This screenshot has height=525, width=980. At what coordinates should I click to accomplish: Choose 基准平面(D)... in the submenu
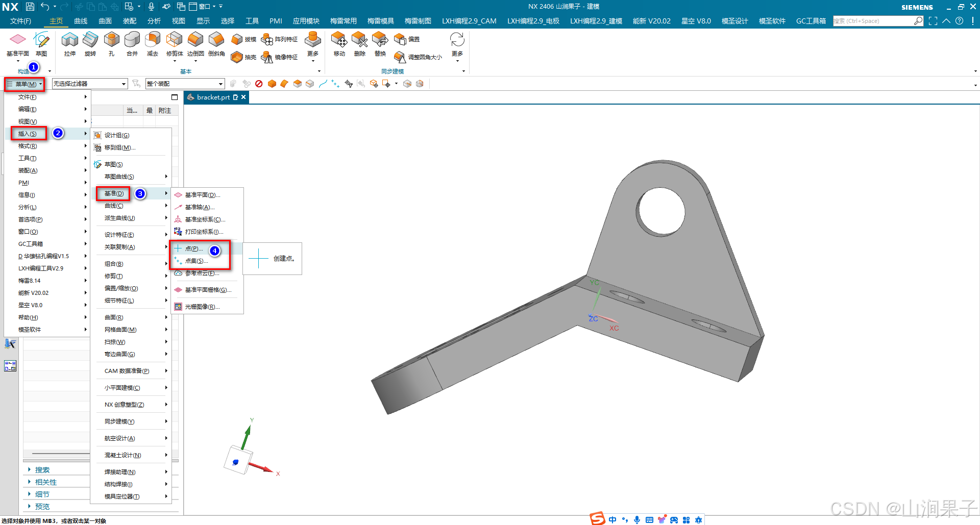pyautogui.click(x=203, y=195)
